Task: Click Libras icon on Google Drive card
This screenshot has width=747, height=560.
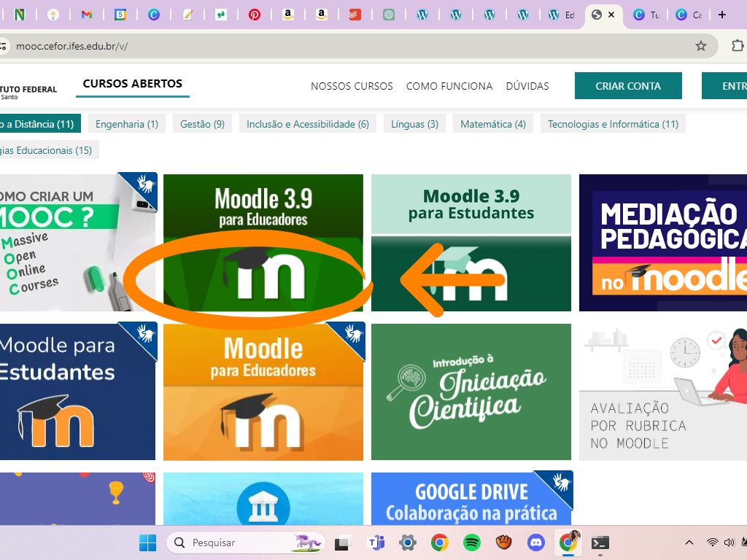Action: click(x=560, y=483)
